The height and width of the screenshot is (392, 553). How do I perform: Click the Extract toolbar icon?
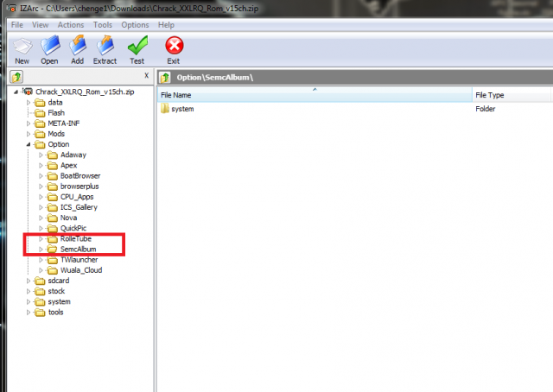point(105,45)
